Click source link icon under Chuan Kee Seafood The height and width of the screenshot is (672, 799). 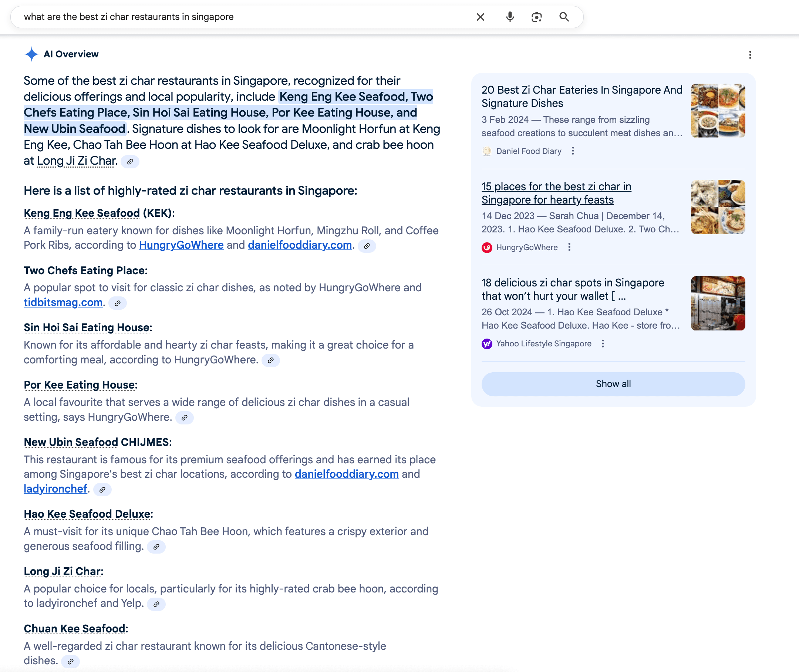pos(70,661)
